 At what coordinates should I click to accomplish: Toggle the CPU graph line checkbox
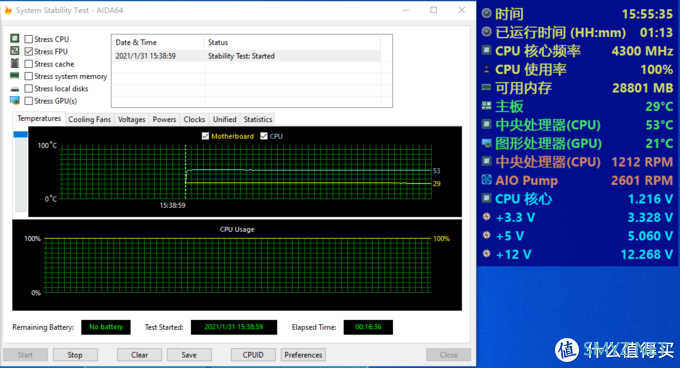pos(264,136)
